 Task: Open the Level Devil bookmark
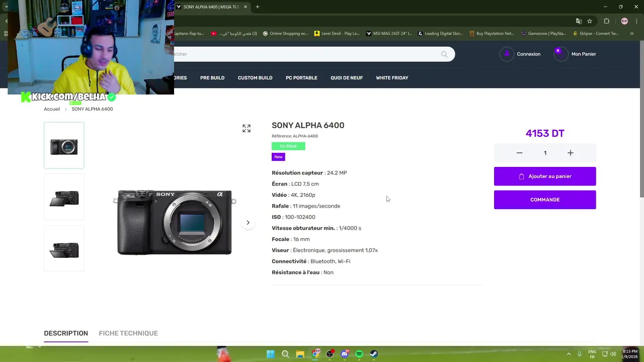337,34
